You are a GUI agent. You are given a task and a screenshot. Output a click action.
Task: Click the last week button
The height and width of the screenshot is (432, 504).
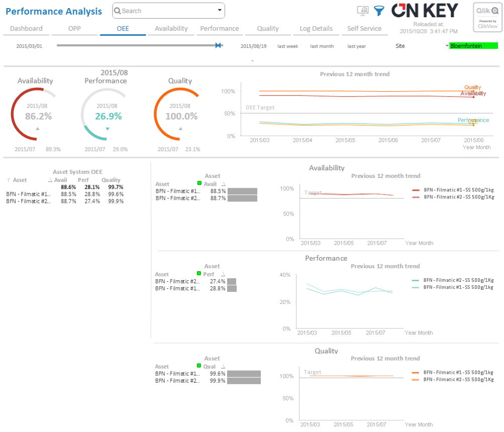pos(288,46)
